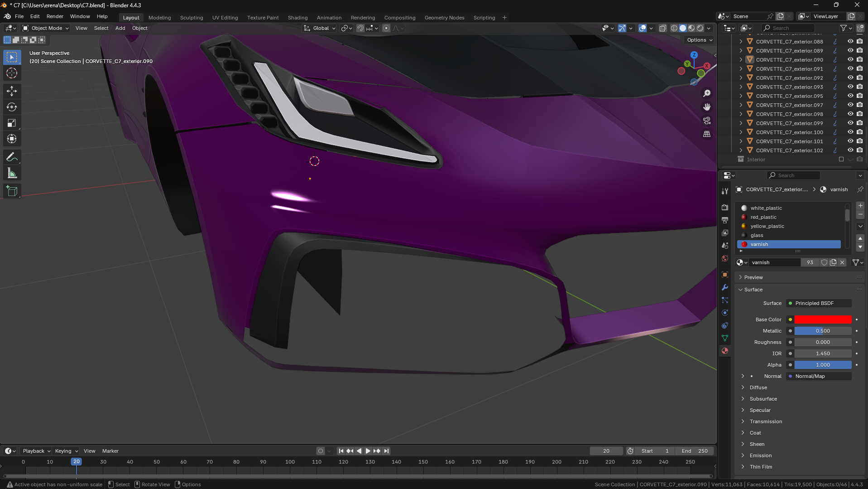
Task: Hide CORVETTE_C7_exterior.090 in viewport
Action: [850, 59]
